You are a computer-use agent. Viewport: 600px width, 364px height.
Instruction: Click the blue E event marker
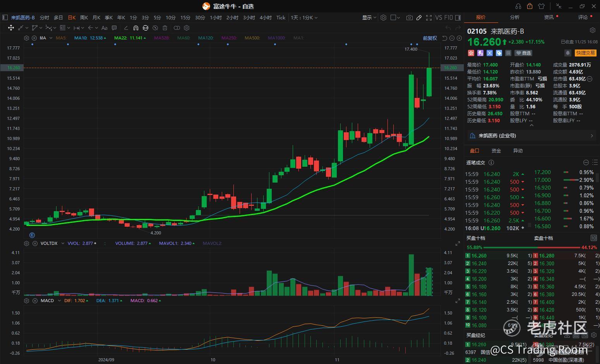point(32,235)
